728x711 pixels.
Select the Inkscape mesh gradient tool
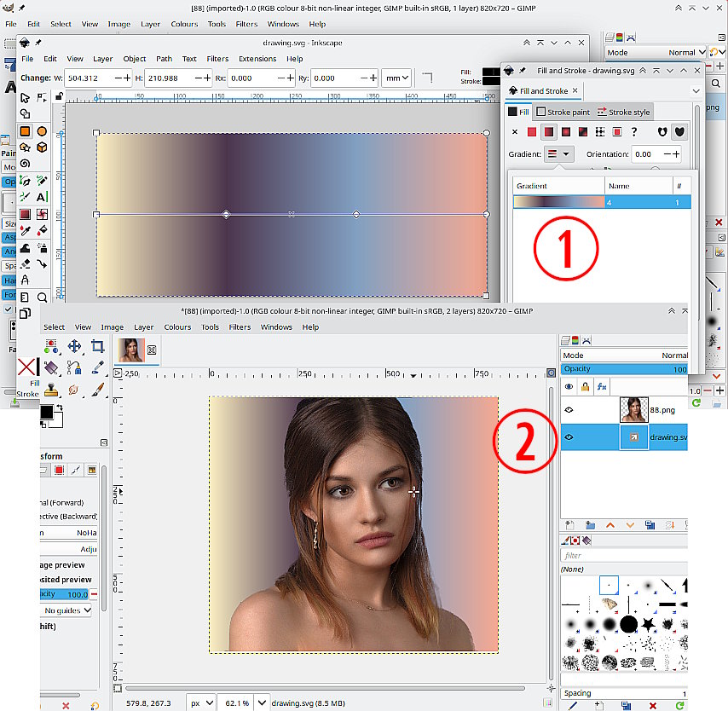(x=42, y=214)
